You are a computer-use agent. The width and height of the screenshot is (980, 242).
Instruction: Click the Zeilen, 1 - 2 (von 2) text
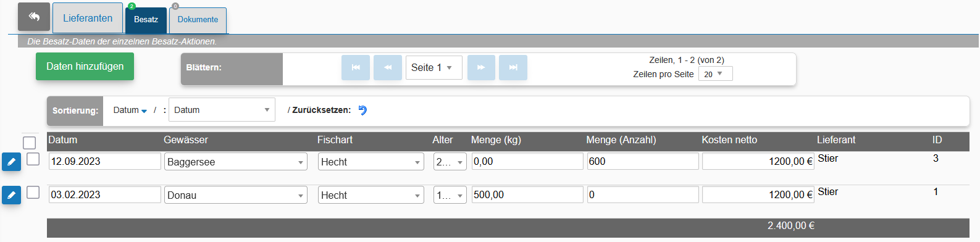[687, 60]
